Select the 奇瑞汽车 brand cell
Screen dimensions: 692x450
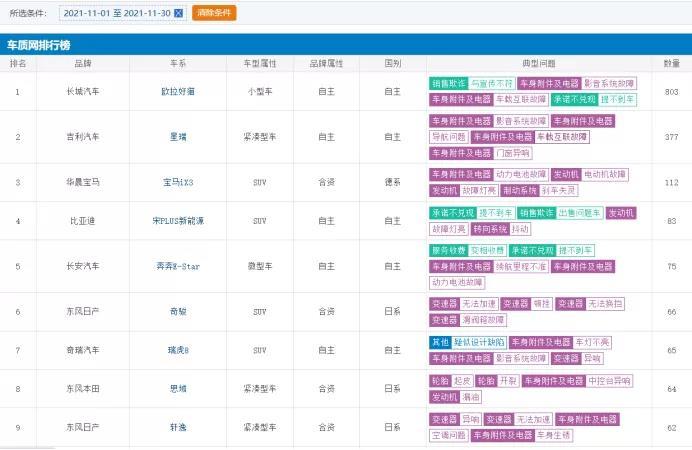pos(83,350)
